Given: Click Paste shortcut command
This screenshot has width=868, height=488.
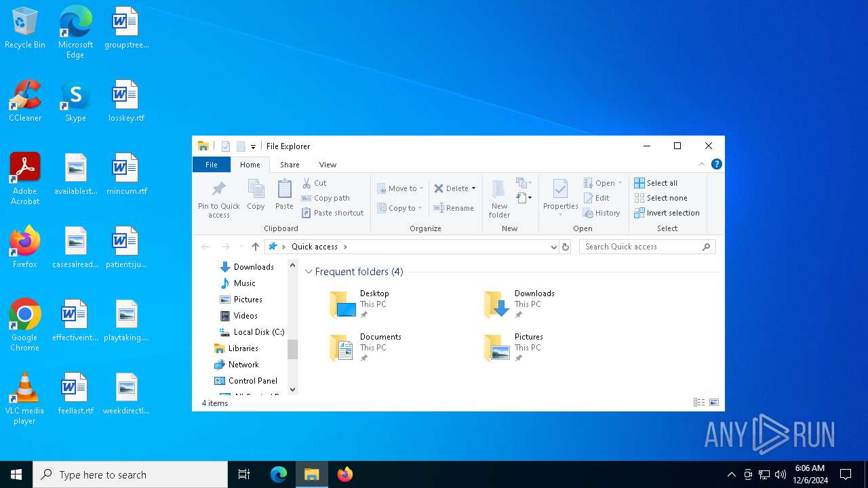Looking at the screenshot, I should click(332, 213).
